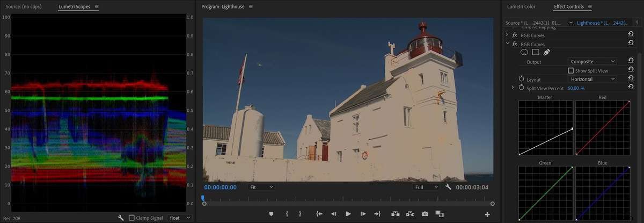Collapse the second RGB Curves effect
This screenshot has width=644, height=223.
click(x=507, y=44)
